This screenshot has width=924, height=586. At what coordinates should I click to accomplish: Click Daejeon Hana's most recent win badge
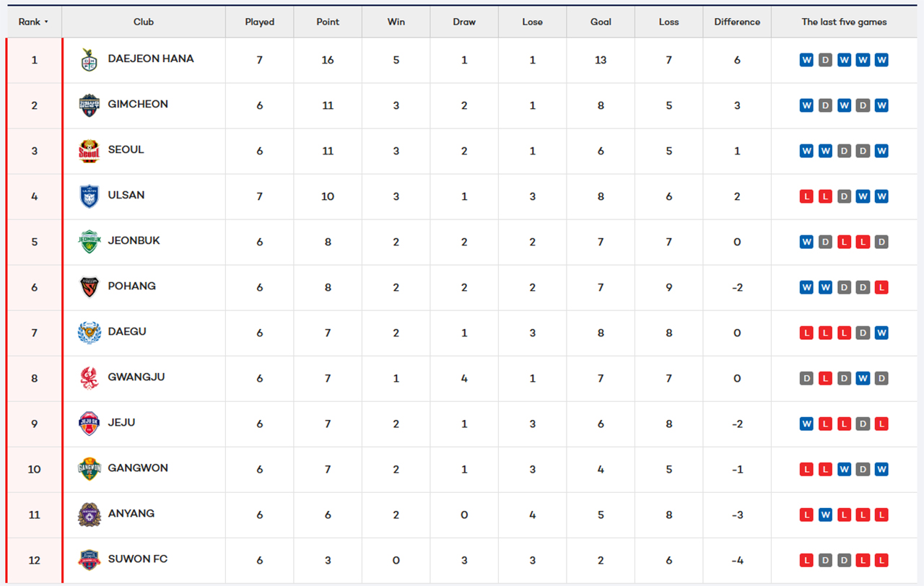point(881,60)
